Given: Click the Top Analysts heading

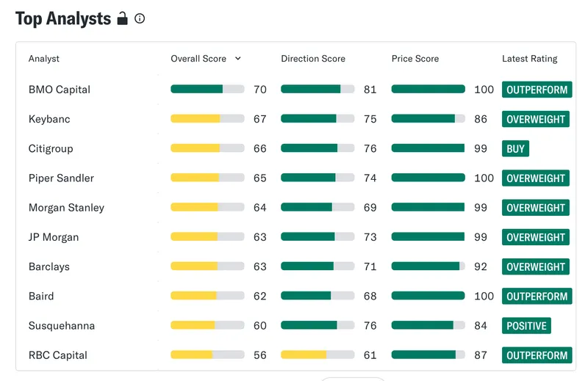Looking at the screenshot, I should pos(63,19).
